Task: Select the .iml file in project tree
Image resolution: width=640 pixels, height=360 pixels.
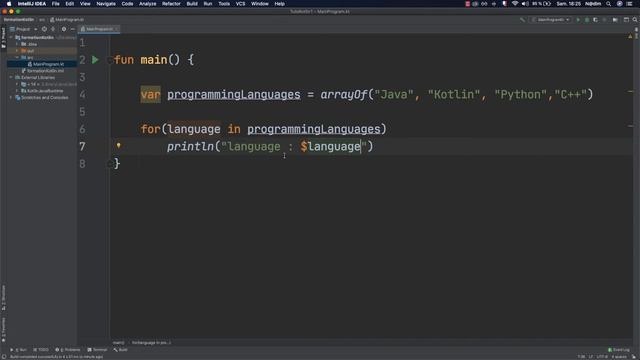Action: 45,71
